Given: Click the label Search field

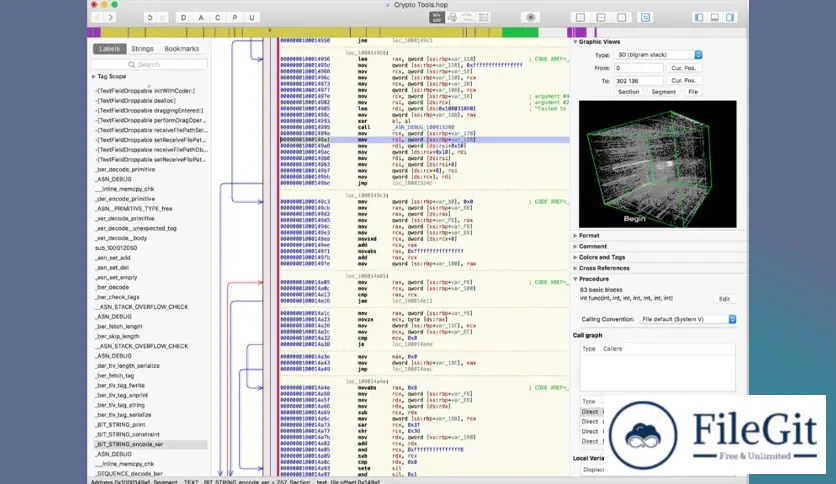Looking at the screenshot, I should 149,64.
